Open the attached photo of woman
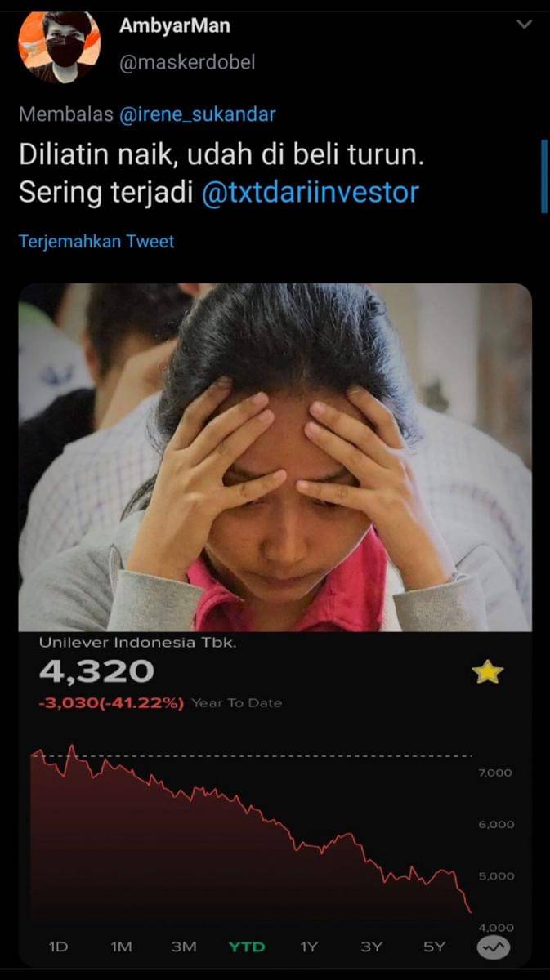The width and height of the screenshot is (550, 980). (x=275, y=457)
